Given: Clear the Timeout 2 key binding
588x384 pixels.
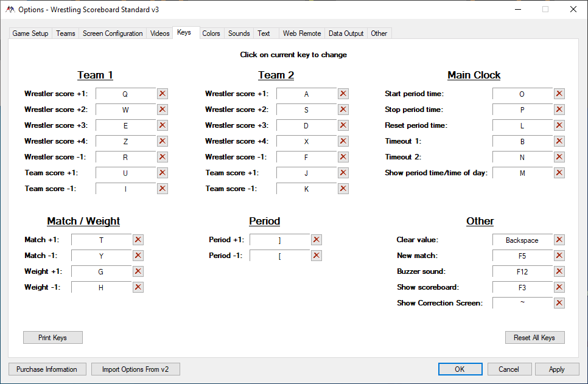Looking at the screenshot, I should click(559, 157).
